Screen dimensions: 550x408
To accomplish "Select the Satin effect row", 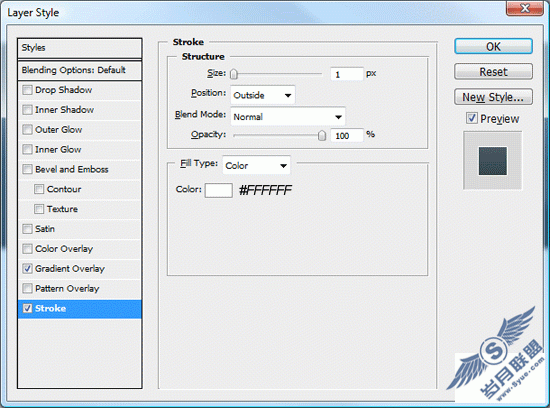I will 80,229.
